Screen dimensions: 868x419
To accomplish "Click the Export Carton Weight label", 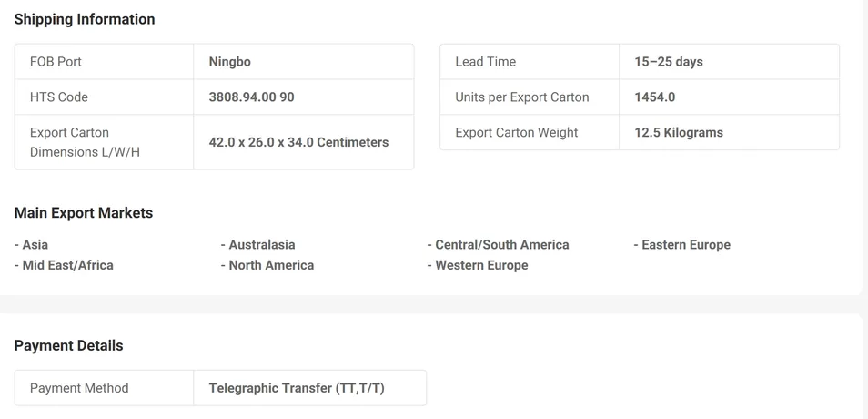I will click(517, 132).
